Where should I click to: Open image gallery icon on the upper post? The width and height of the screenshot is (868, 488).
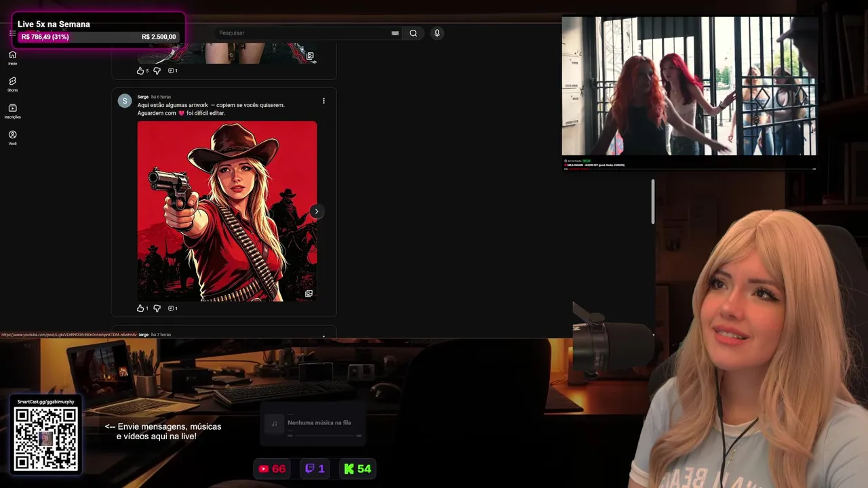(x=310, y=56)
